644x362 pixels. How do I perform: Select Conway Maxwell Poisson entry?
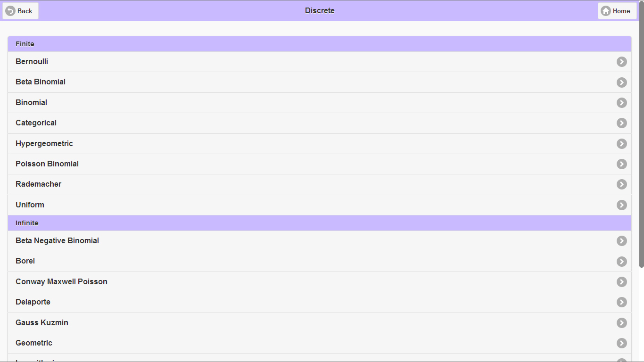(61, 282)
